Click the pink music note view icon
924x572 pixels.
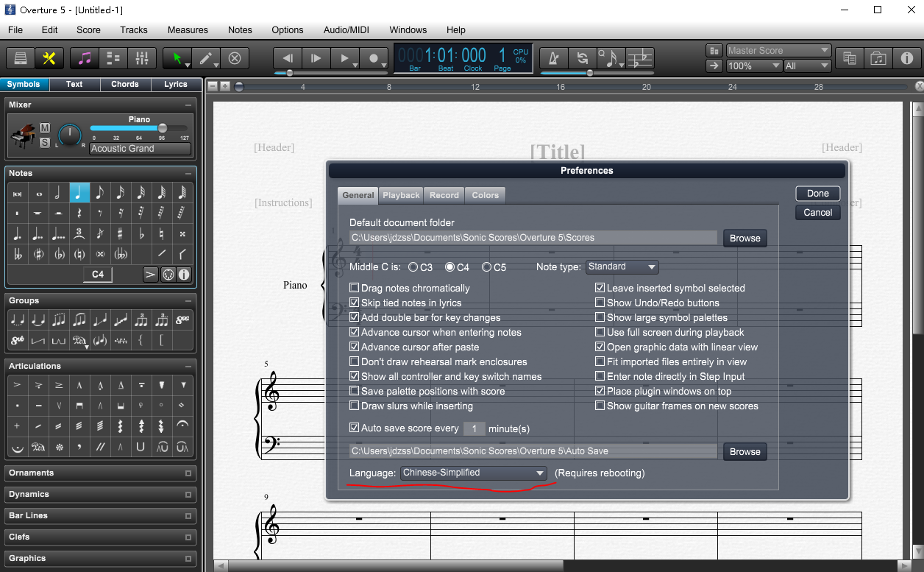coord(85,58)
